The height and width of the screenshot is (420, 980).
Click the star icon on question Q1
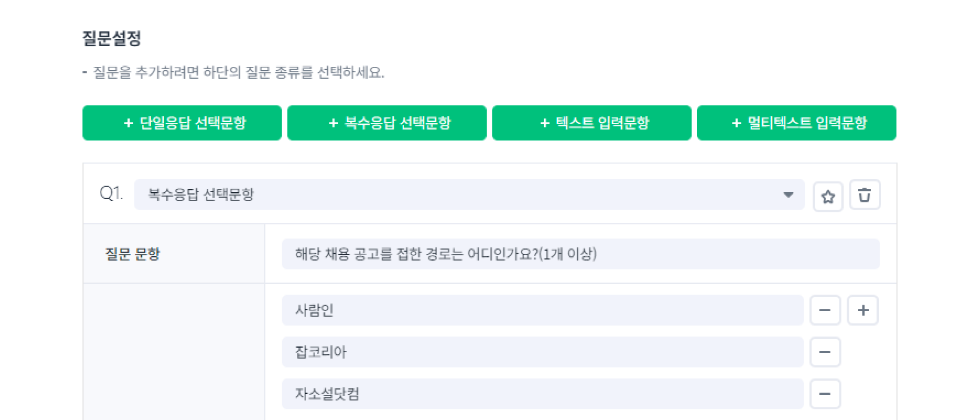tap(828, 196)
